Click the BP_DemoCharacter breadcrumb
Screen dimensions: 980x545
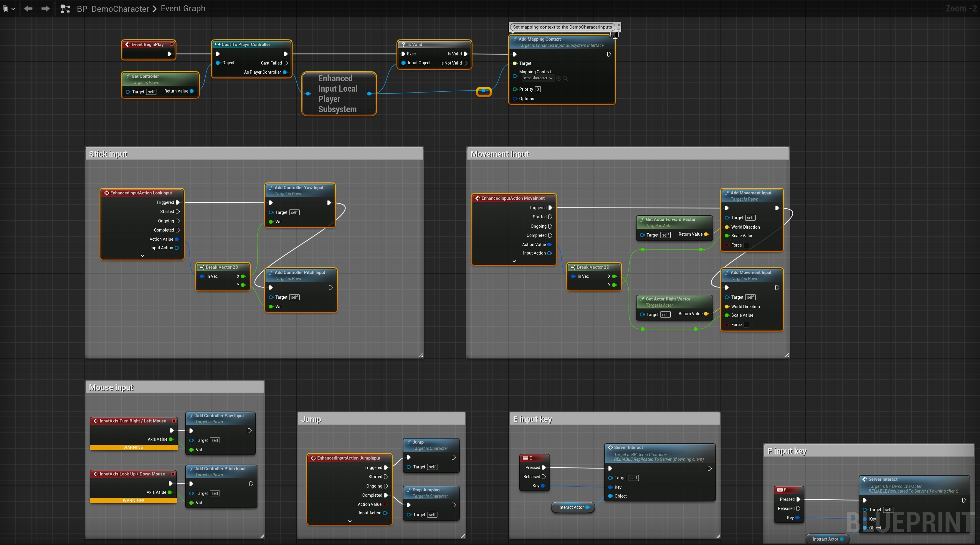[x=113, y=9]
